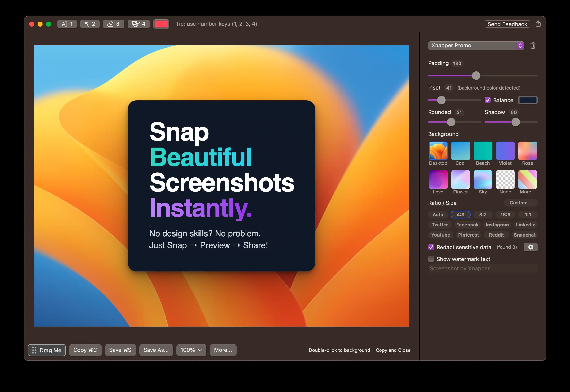Open redaction settings gear icon

[531, 247]
